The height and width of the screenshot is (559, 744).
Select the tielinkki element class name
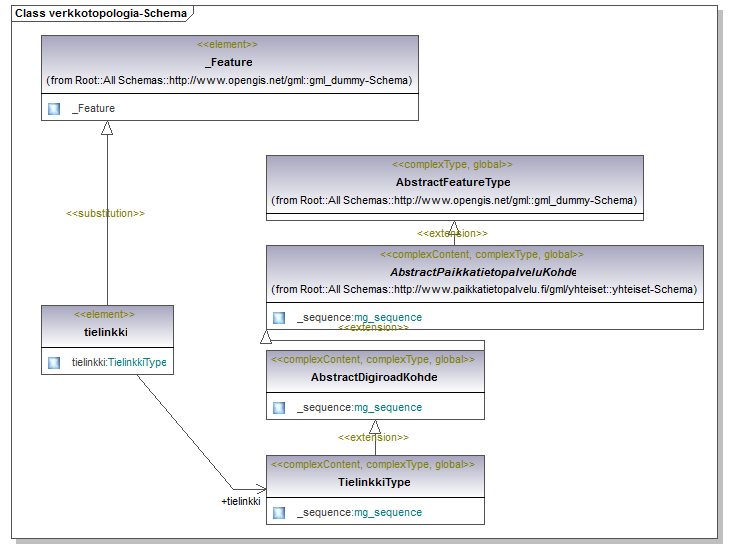106,332
